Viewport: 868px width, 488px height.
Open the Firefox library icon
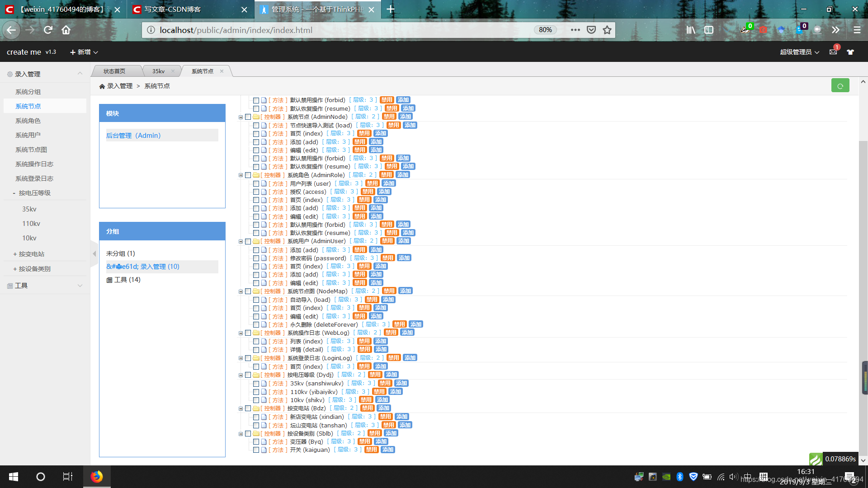pos(691,30)
